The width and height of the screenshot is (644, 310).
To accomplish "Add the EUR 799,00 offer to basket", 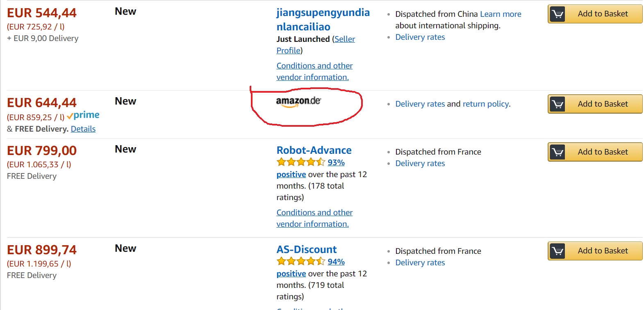I will 602,152.
